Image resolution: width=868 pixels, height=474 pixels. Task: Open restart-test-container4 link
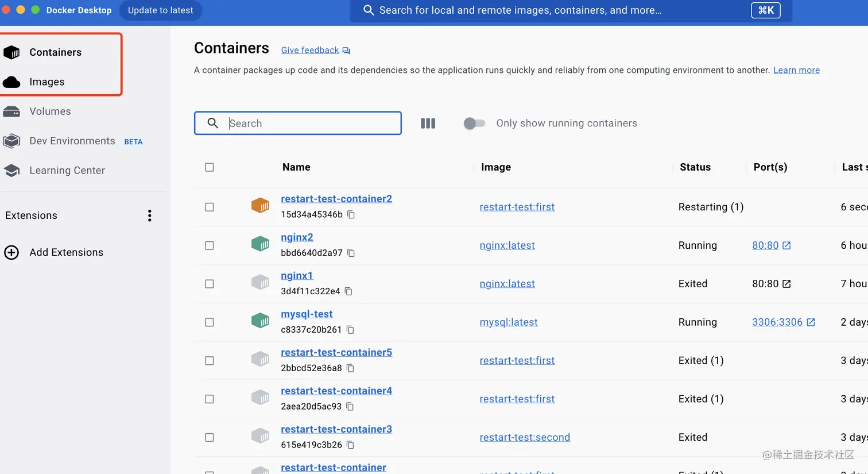coord(336,391)
